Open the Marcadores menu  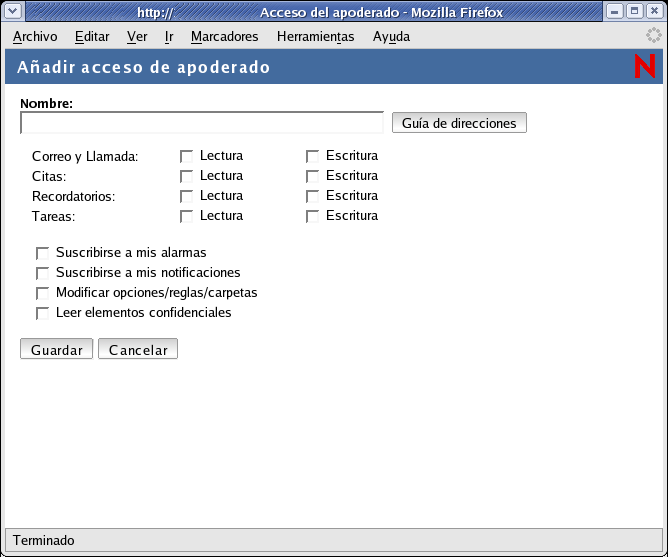[224, 36]
